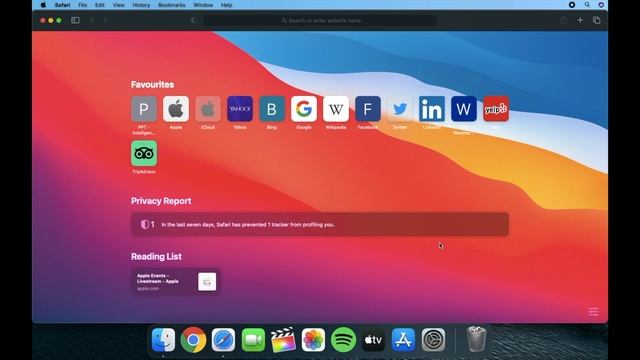Viewport: 640px width, 360px height.
Task: Open the Privacy Report tracker banner
Action: tap(320, 224)
